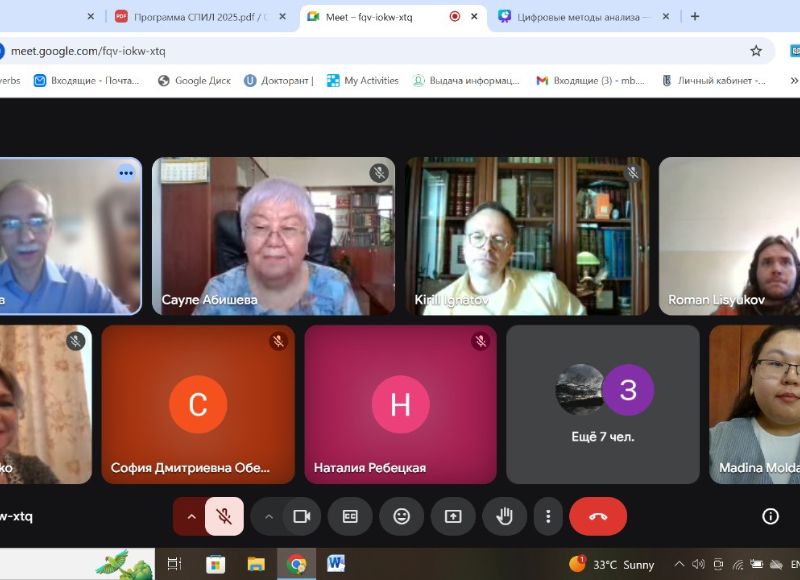800x580 pixels.
Task: Open the emoji reactions button
Action: pyautogui.click(x=401, y=516)
